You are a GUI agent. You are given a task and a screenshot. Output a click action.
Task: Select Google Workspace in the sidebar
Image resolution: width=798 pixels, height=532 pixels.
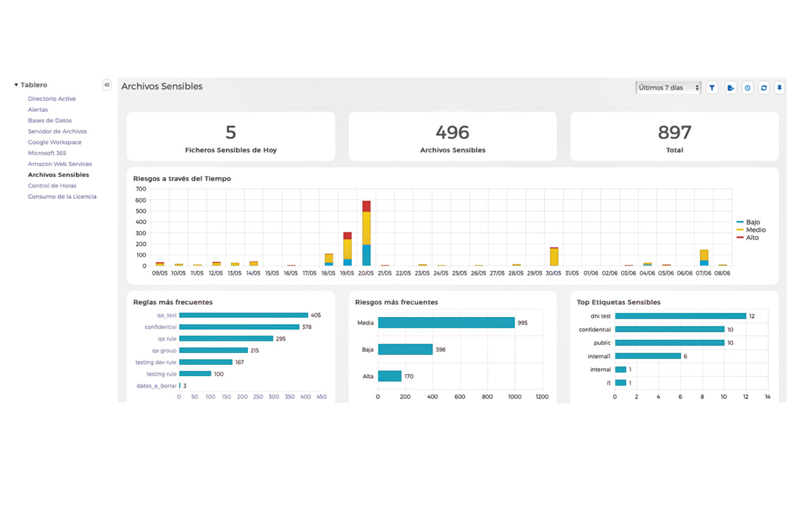(x=54, y=142)
